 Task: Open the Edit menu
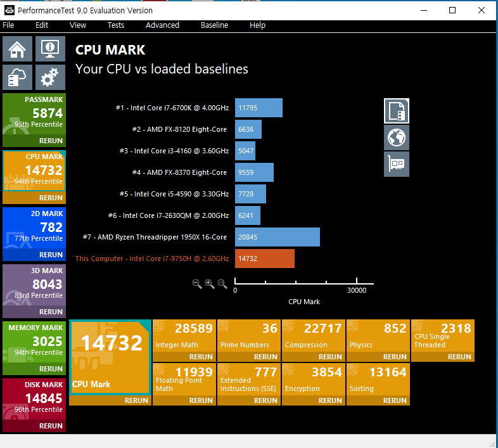(x=42, y=25)
